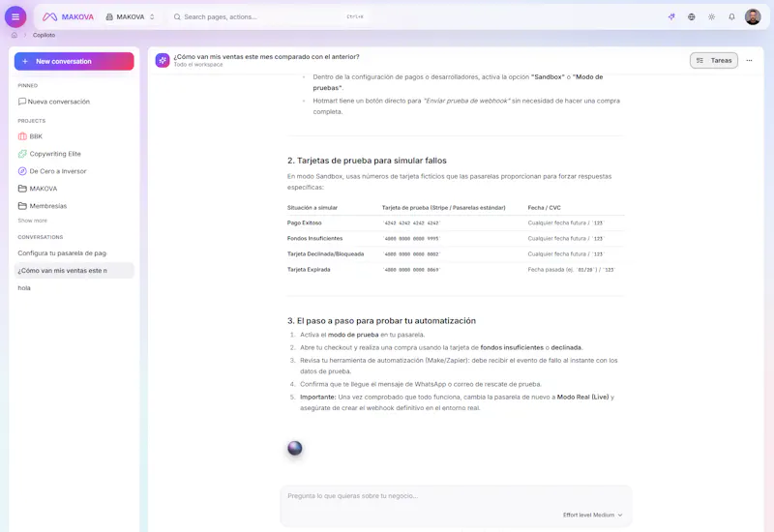Viewport: 774px width, 532px height.
Task: Click the 'Fondos Insuficientes' table cell
Action: [315, 238]
